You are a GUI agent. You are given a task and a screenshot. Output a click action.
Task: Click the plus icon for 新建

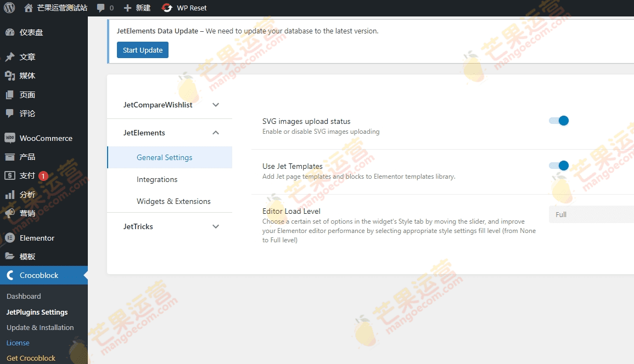pos(127,8)
